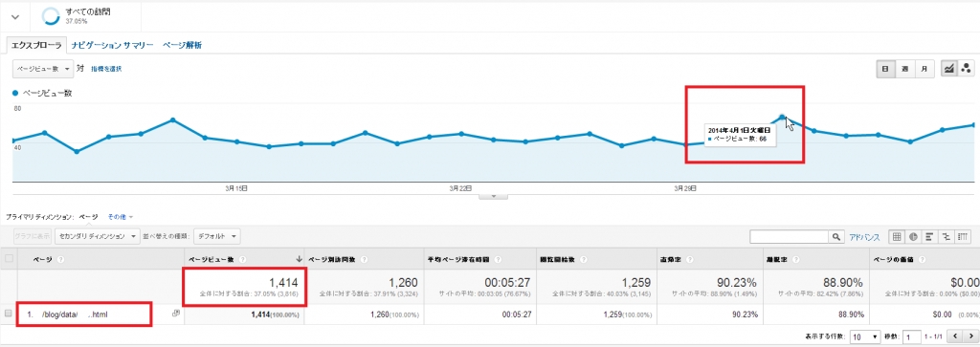The width and height of the screenshot is (980, 347).
Task: Open /blog/data page in new window icon
Action: 176,314
